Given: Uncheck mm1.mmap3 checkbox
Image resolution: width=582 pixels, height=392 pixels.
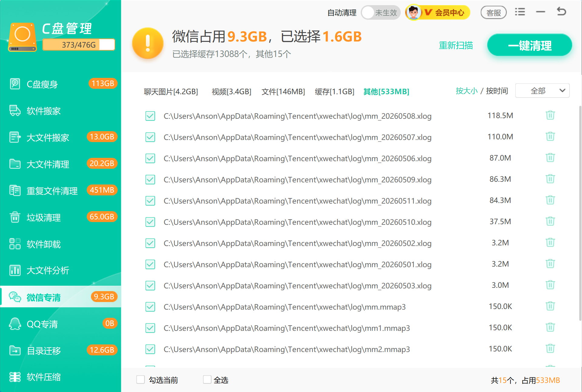Looking at the screenshot, I should coord(150,328).
